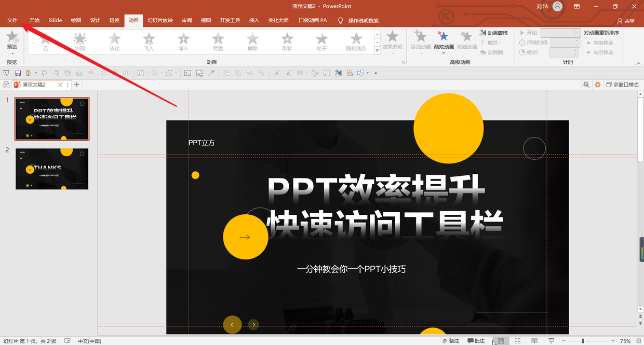Apply the 飞入 (Fly In) animation effect

(149, 42)
